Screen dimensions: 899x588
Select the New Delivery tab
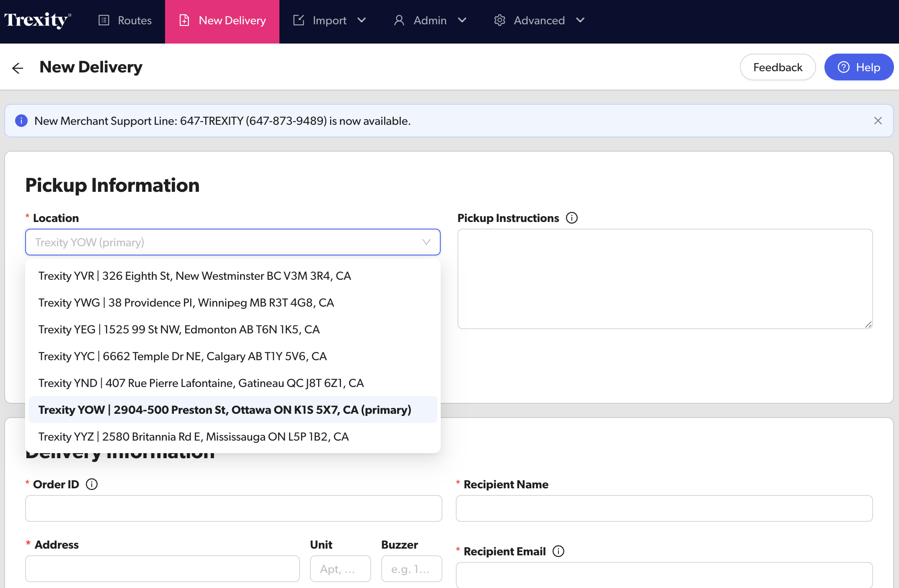point(222,22)
